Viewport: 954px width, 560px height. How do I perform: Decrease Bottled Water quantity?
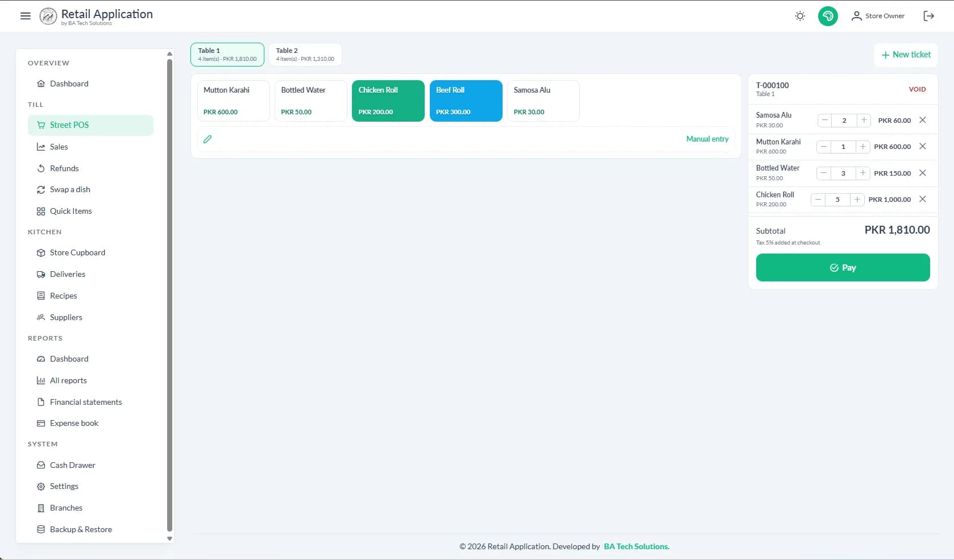point(823,173)
